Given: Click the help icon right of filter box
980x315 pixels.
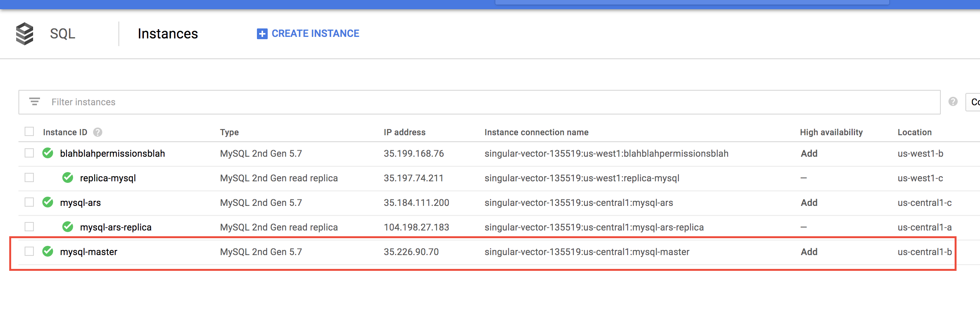Looking at the screenshot, I should (953, 102).
